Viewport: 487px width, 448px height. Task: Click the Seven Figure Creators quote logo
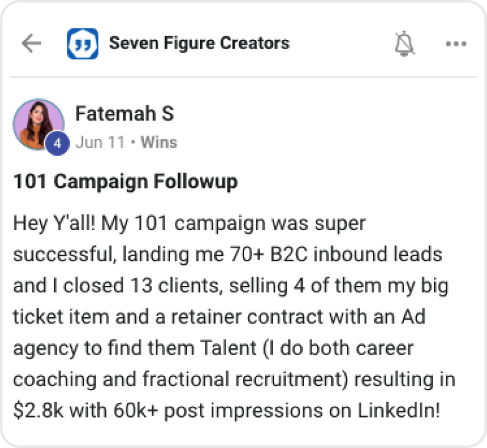click(x=83, y=43)
